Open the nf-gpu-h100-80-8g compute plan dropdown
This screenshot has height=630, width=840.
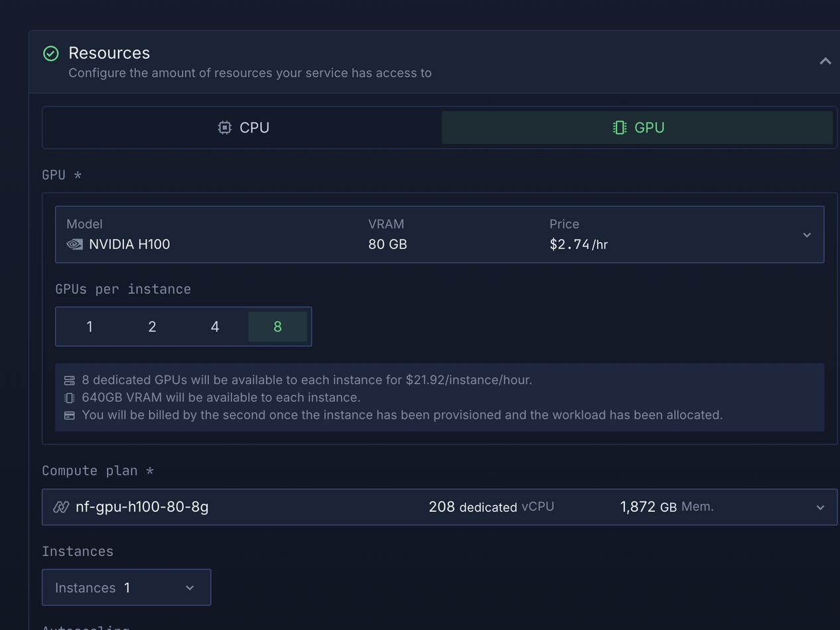[x=440, y=507]
